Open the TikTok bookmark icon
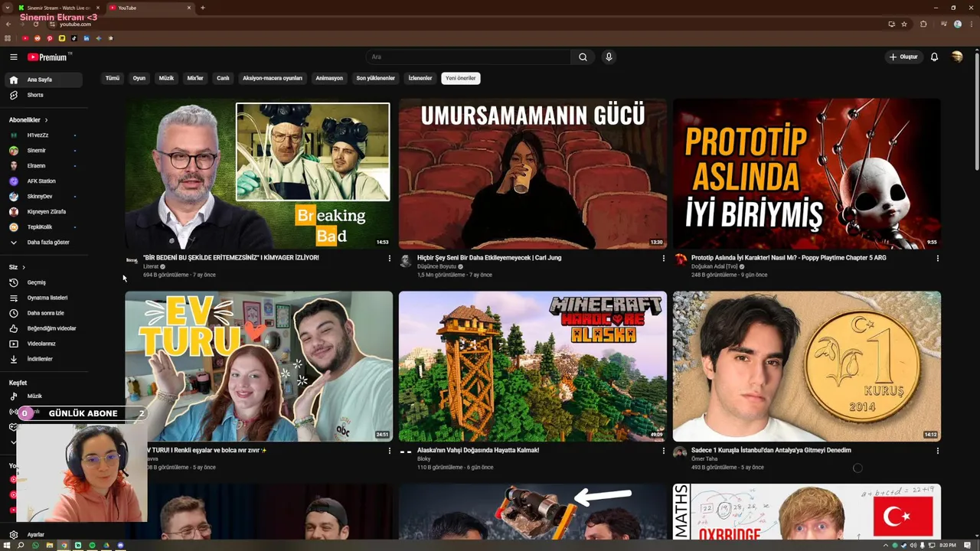Viewport: 980px width, 551px height. click(x=74, y=38)
